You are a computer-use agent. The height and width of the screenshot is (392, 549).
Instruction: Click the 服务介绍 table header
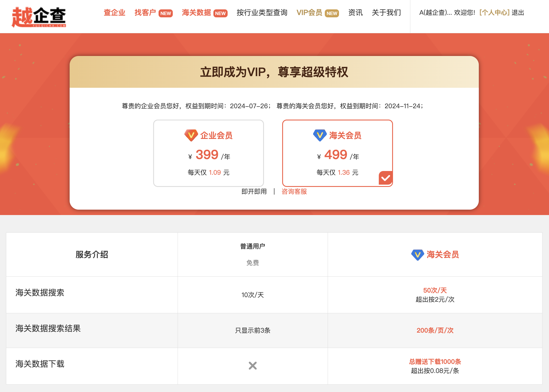92,255
